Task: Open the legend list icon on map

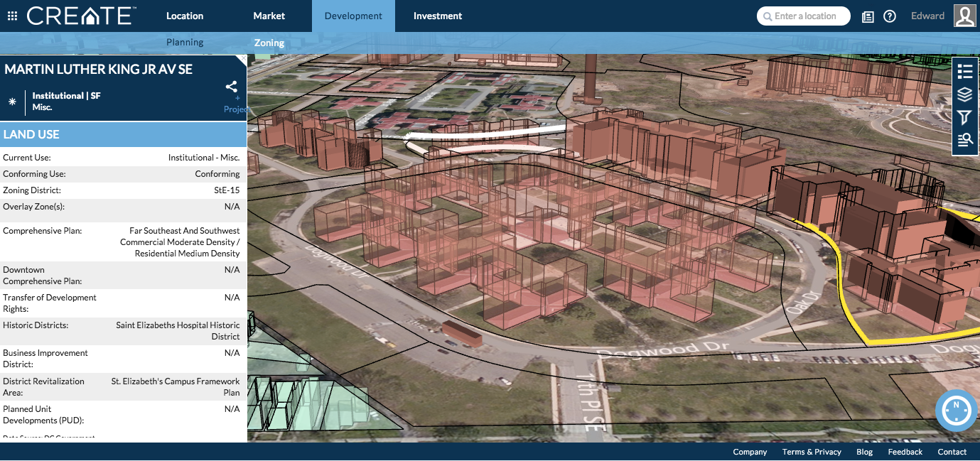Action: (x=964, y=71)
